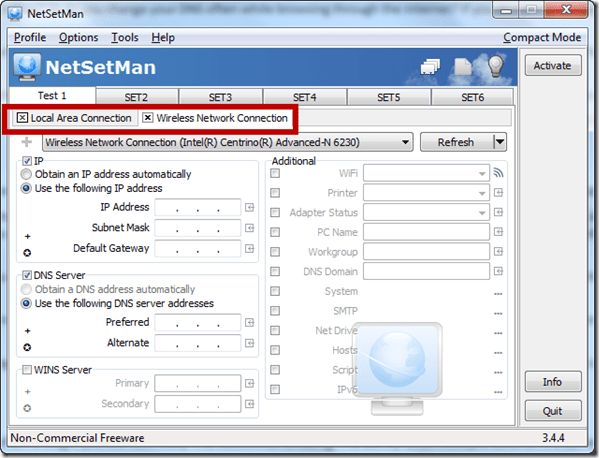
Task: Click the plus icon in IP section
Action: point(28,236)
